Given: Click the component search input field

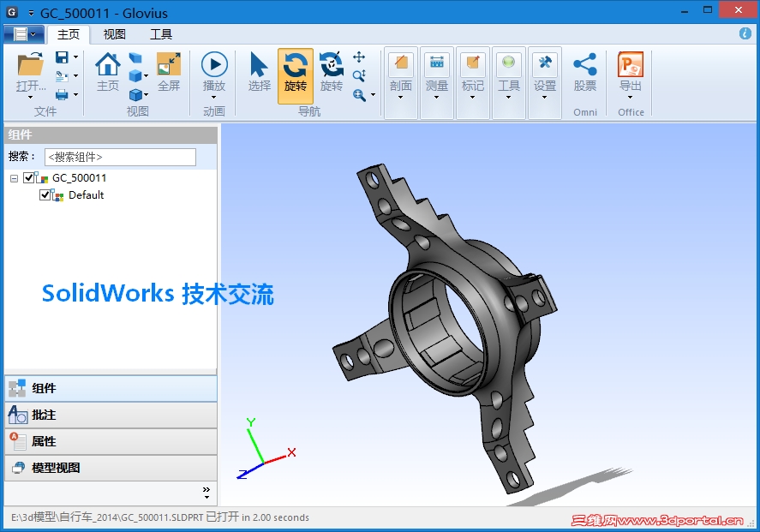Looking at the screenshot, I should click(120, 157).
